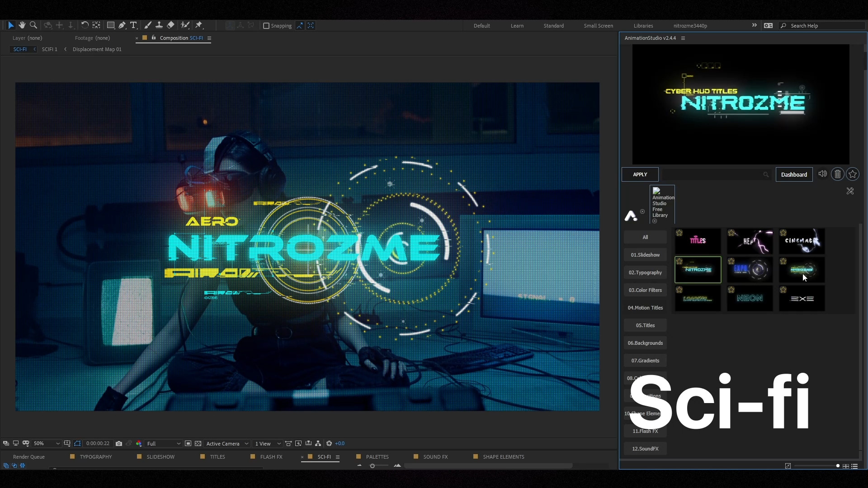
Task: Open the workspace switch icon near Search Help
Action: click(x=768, y=25)
